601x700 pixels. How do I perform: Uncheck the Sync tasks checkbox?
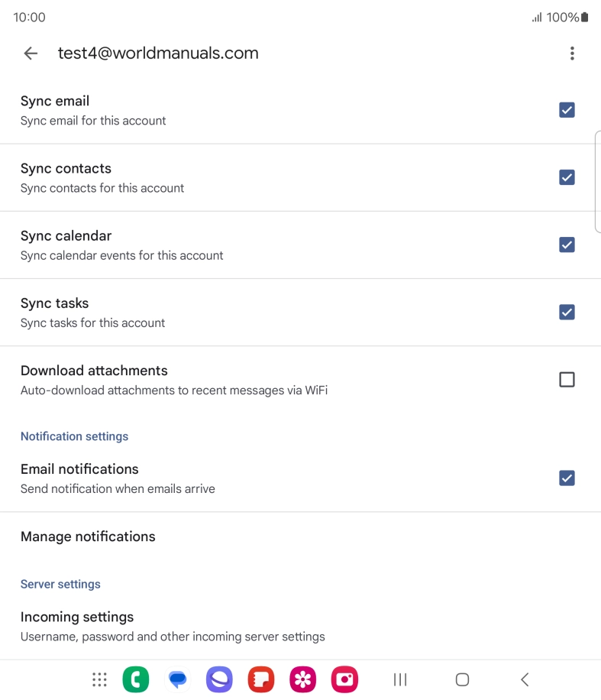567,312
